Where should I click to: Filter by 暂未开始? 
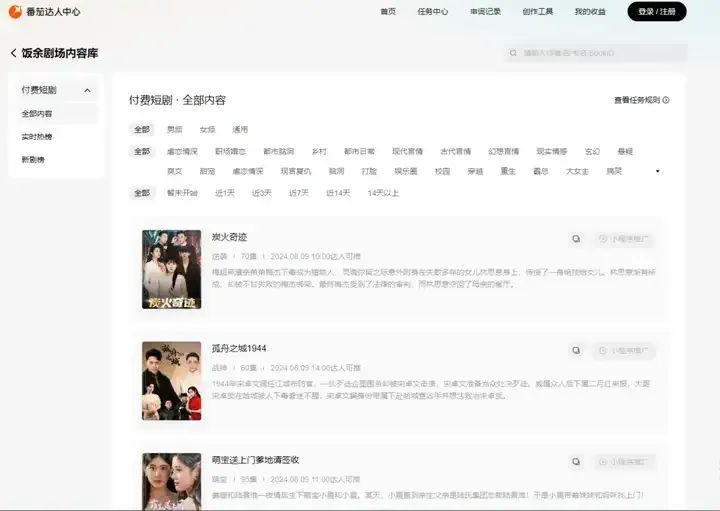pos(182,193)
